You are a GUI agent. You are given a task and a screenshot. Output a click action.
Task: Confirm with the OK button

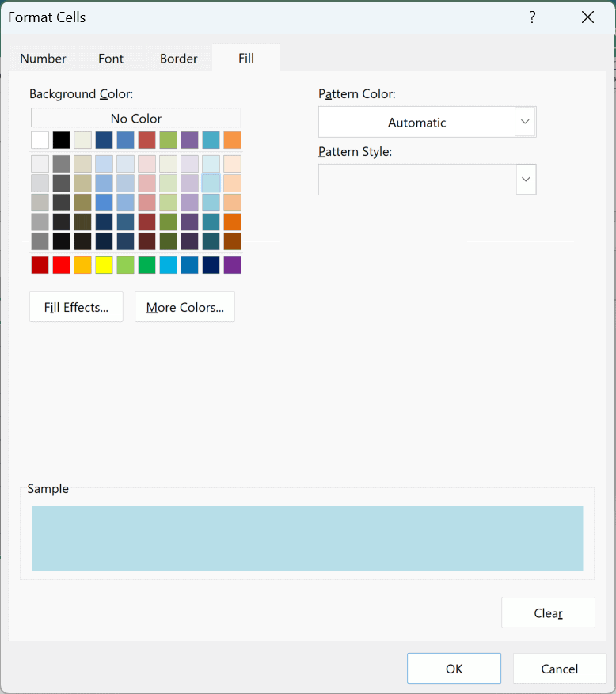point(454,669)
